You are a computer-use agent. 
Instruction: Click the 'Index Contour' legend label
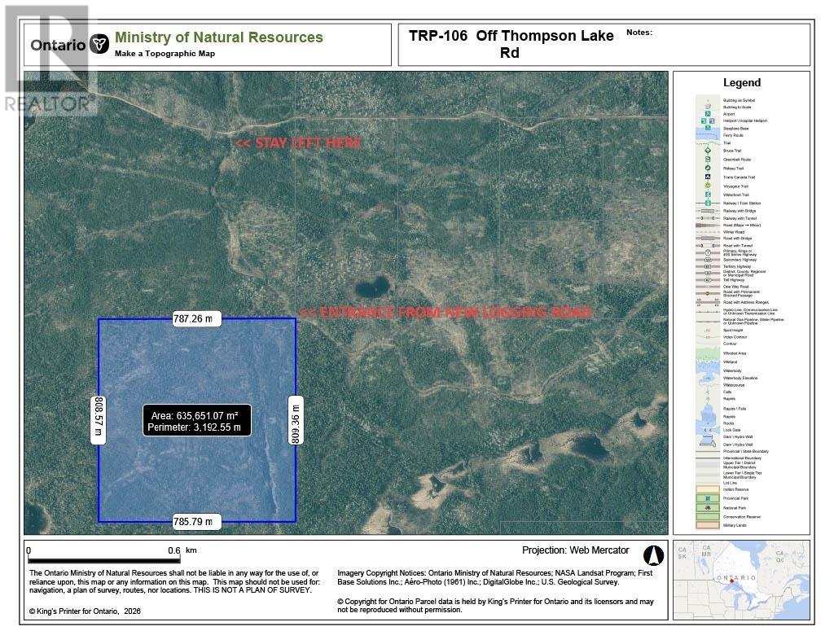[735, 337]
